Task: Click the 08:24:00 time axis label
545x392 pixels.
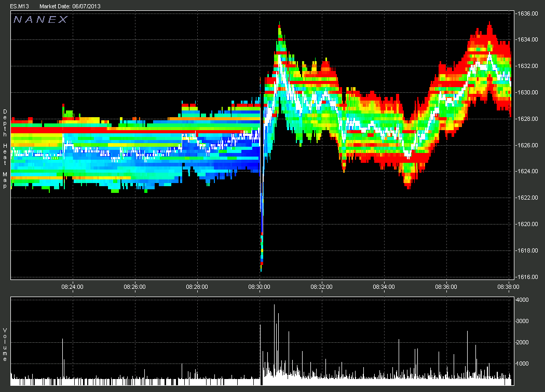Action: click(x=72, y=287)
